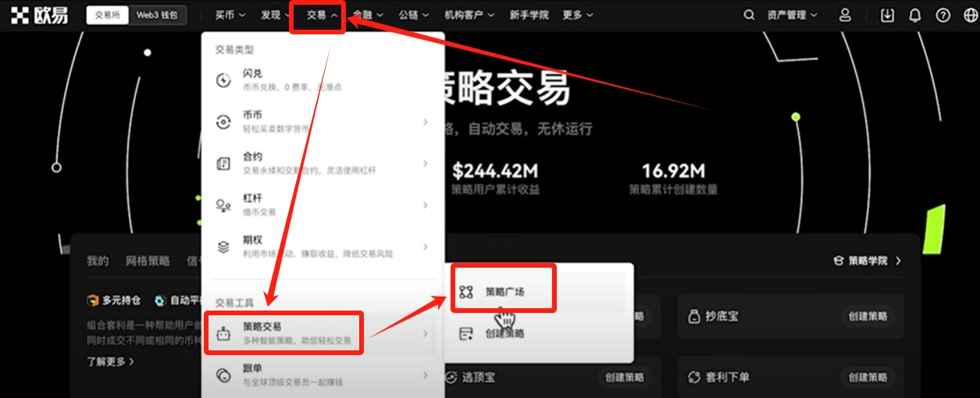Expand the 合约 submenu chevron
Viewport: 980px width, 398px height.
426,164
